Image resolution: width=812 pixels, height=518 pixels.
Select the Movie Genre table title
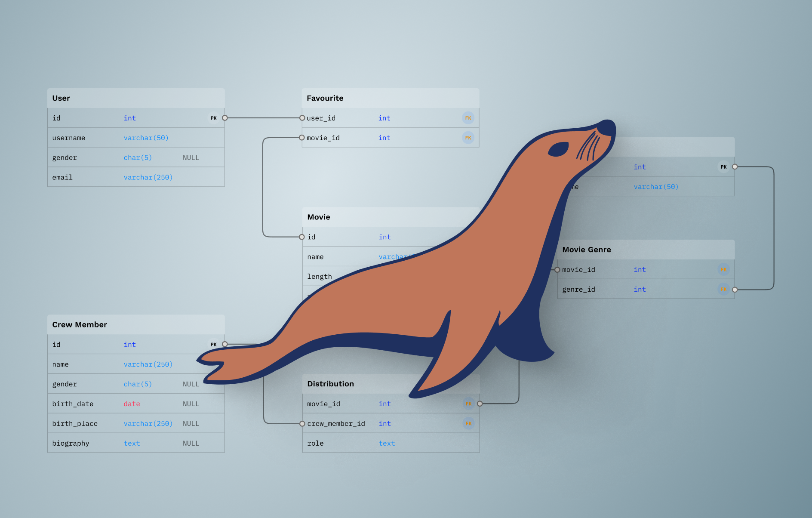(587, 250)
